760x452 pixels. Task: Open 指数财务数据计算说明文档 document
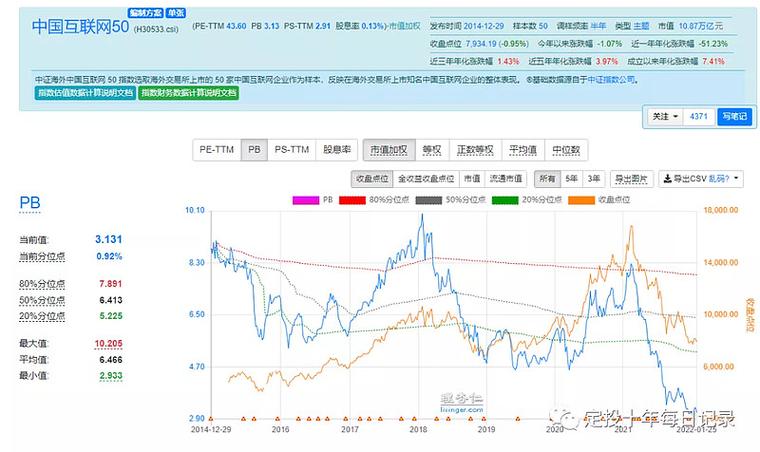[189, 93]
